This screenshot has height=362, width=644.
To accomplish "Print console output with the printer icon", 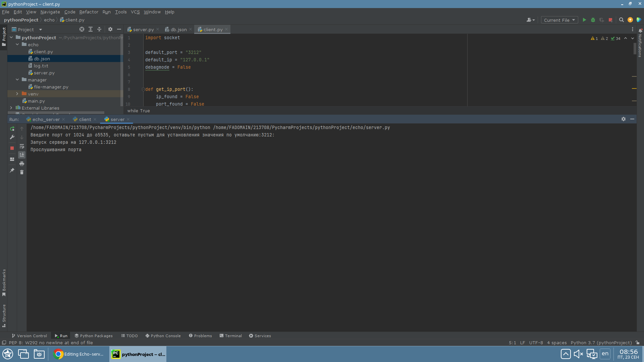I will (22, 164).
